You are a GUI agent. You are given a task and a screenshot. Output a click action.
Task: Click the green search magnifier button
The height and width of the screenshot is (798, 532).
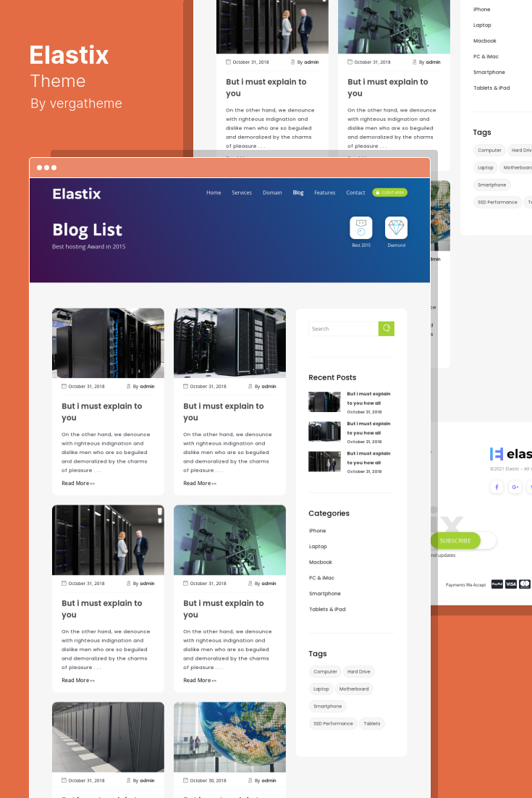[387, 329]
